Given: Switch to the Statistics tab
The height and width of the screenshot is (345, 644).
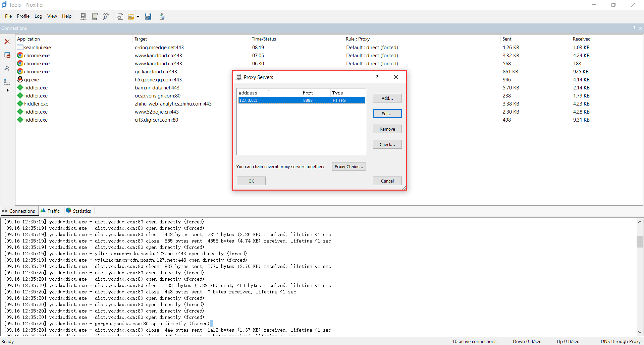Looking at the screenshot, I should point(79,211).
